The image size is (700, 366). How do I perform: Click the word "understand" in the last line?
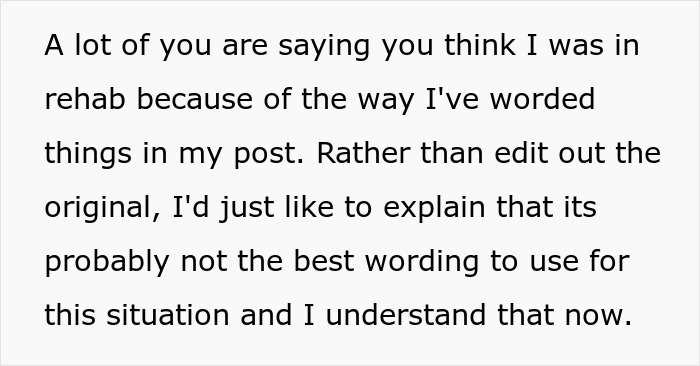(x=405, y=315)
